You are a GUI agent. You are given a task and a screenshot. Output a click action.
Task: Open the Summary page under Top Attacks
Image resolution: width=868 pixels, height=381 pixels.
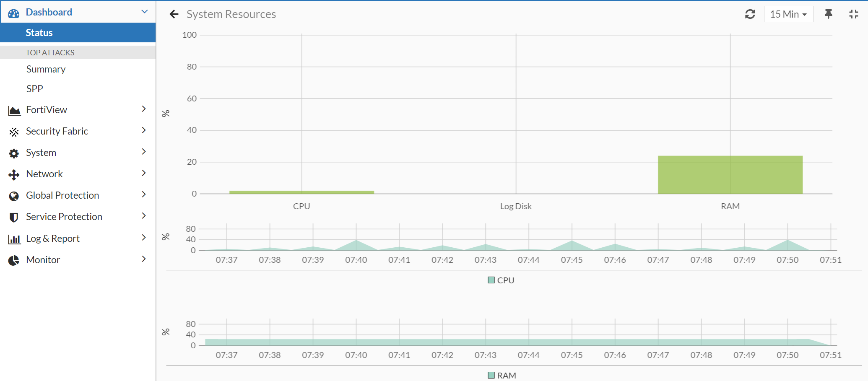tap(46, 69)
